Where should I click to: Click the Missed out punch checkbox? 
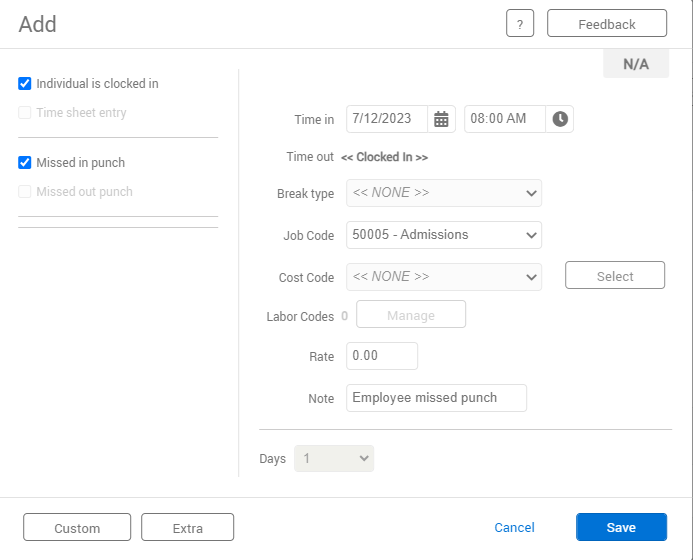[x=25, y=192]
